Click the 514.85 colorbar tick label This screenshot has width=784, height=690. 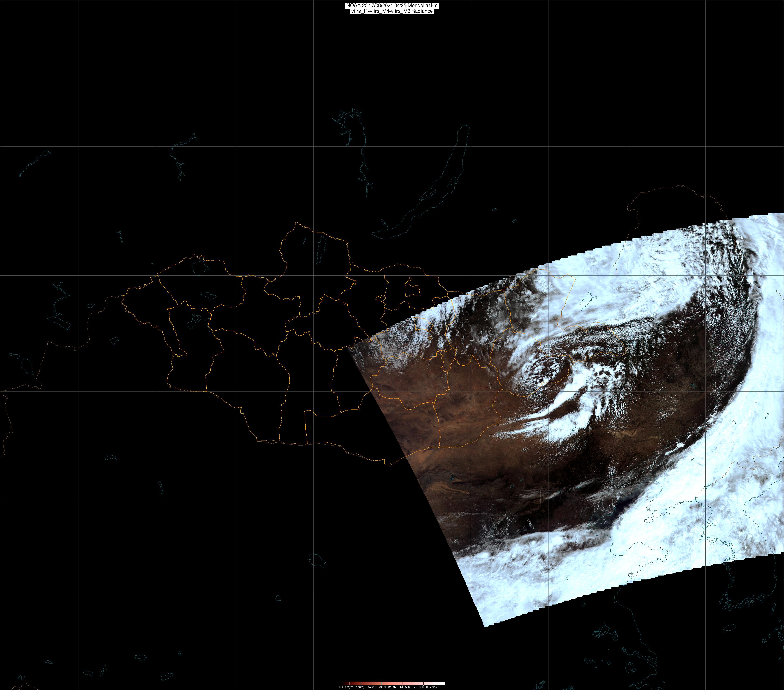(x=402, y=687)
